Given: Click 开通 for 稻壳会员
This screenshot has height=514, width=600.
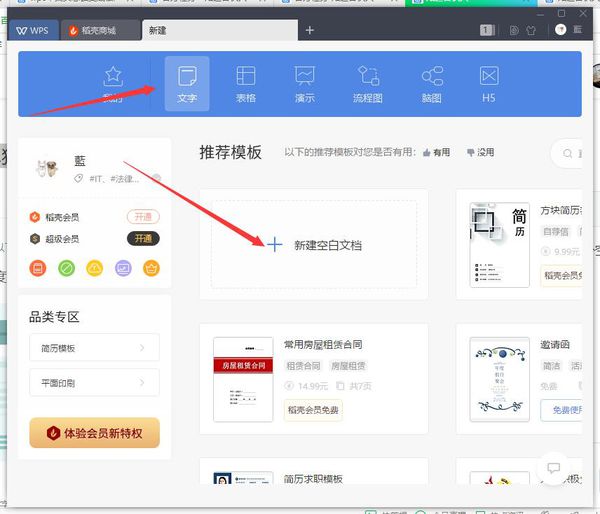Looking at the screenshot, I should [x=143, y=217].
